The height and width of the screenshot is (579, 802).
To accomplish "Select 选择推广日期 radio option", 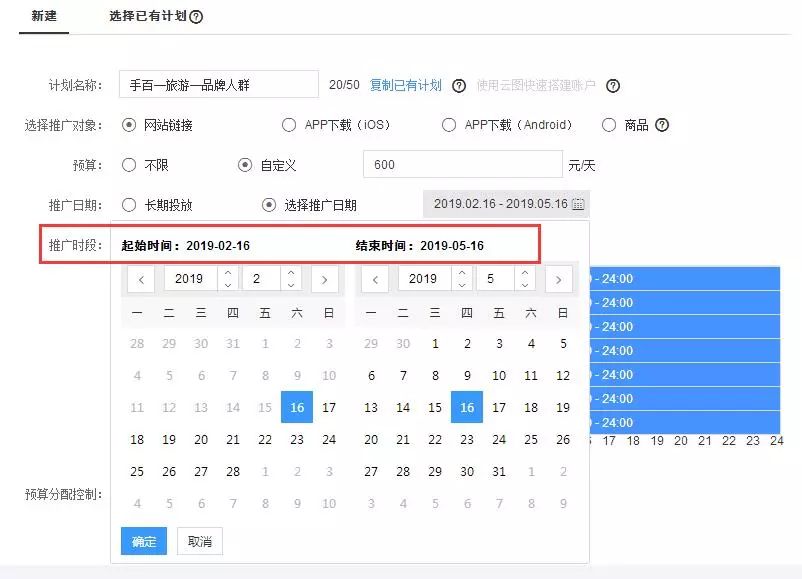I will point(269,205).
